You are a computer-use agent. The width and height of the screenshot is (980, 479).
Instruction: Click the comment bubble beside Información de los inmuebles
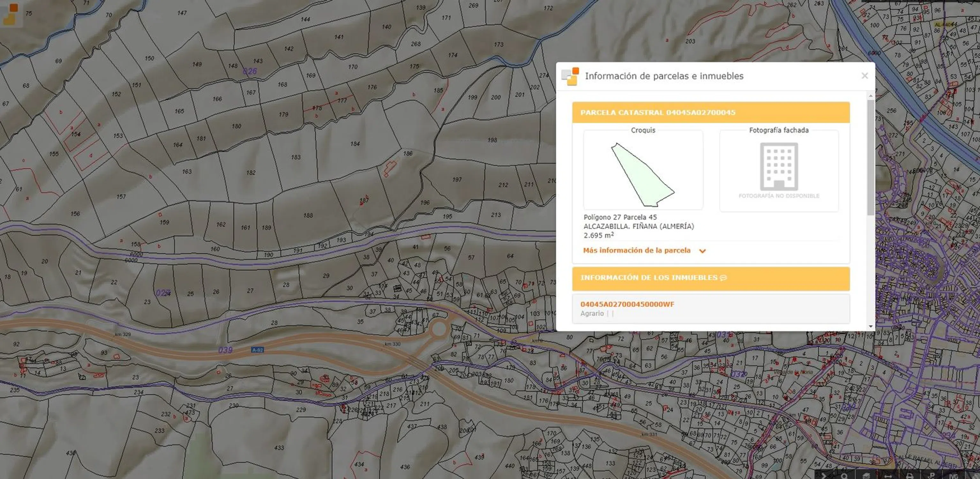coord(723,278)
